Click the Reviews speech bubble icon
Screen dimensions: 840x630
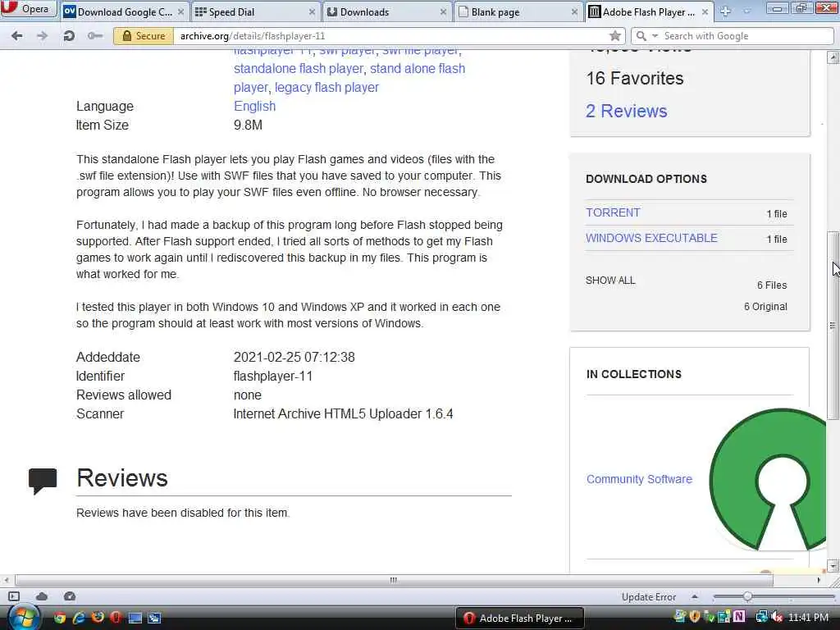pos(43,481)
